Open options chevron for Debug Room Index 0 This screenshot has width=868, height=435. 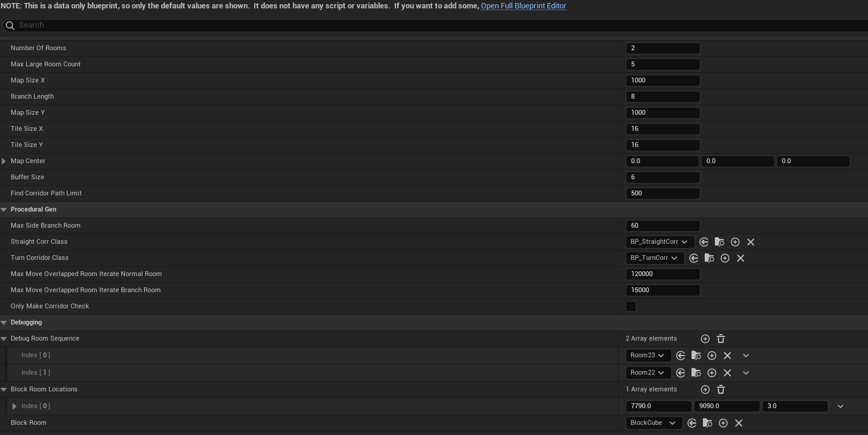[746, 356]
